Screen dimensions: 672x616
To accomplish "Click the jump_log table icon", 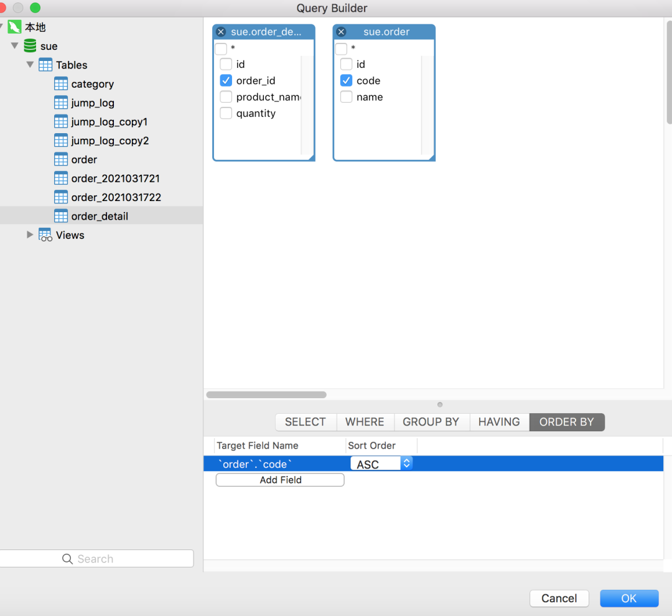I will point(61,103).
